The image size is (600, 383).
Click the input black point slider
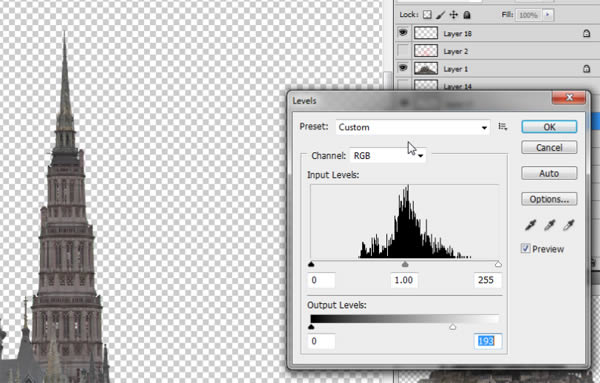pos(311,264)
